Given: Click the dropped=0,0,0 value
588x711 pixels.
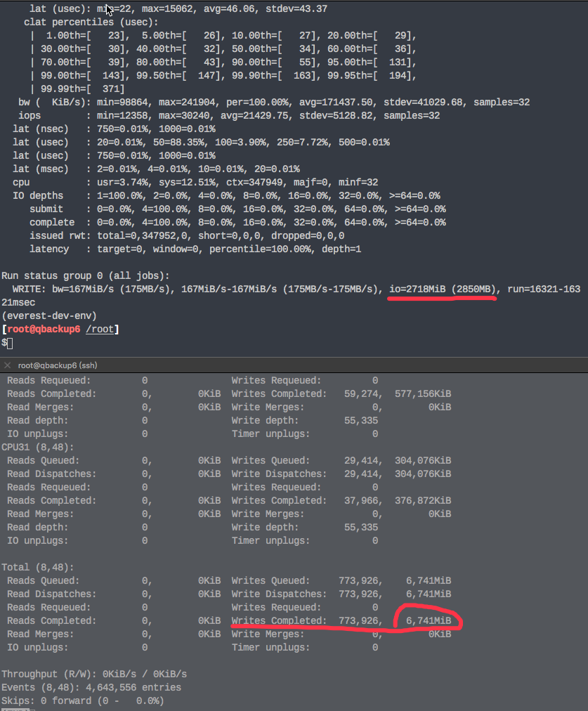Looking at the screenshot, I should [x=308, y=236].
